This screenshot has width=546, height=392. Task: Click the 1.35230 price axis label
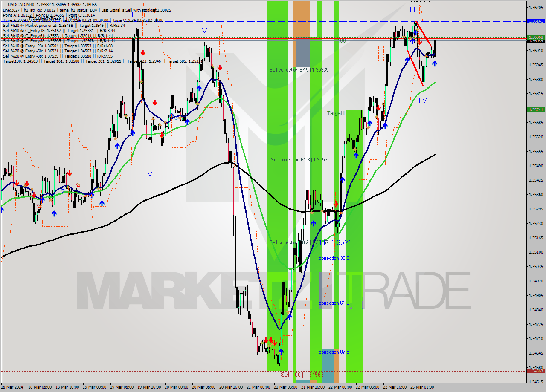[x=535, y=223]
